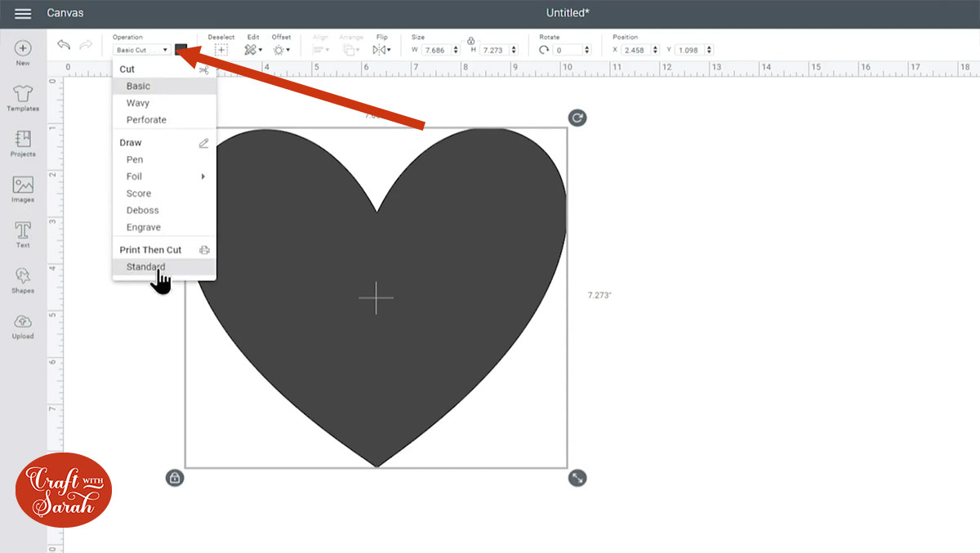Image resolution: width=980 pixels, height=553 pixels.
Task: Select Standard under Print Then Cut
Action: pyautogui.click(x=145, y=267)
